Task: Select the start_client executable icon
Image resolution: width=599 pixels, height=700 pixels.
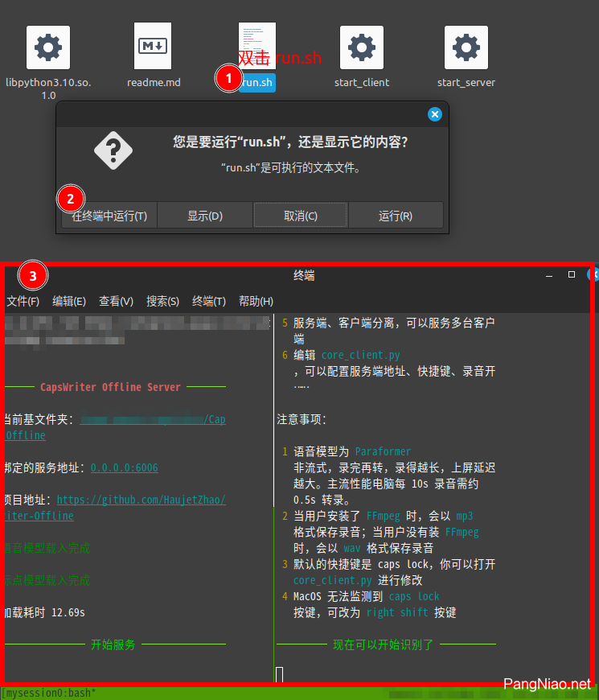Action: (362, 47)
